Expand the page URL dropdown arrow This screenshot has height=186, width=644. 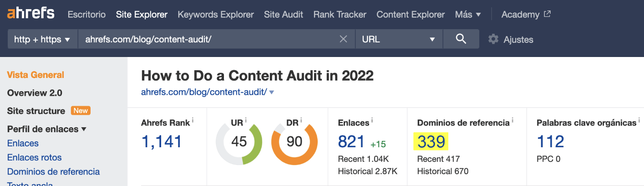click(272, 92)
